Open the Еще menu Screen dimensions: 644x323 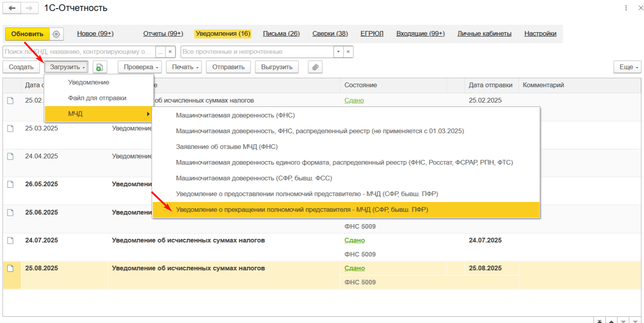pyautogui.click(x=628, y=67)
